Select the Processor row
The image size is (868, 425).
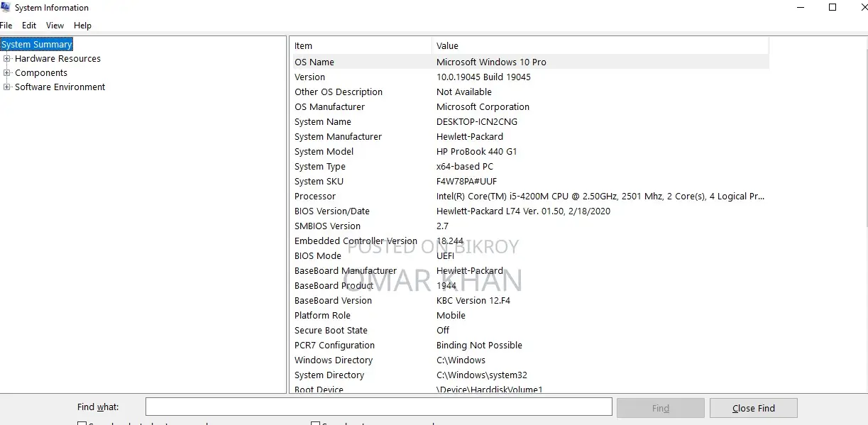tap(531, 197)
